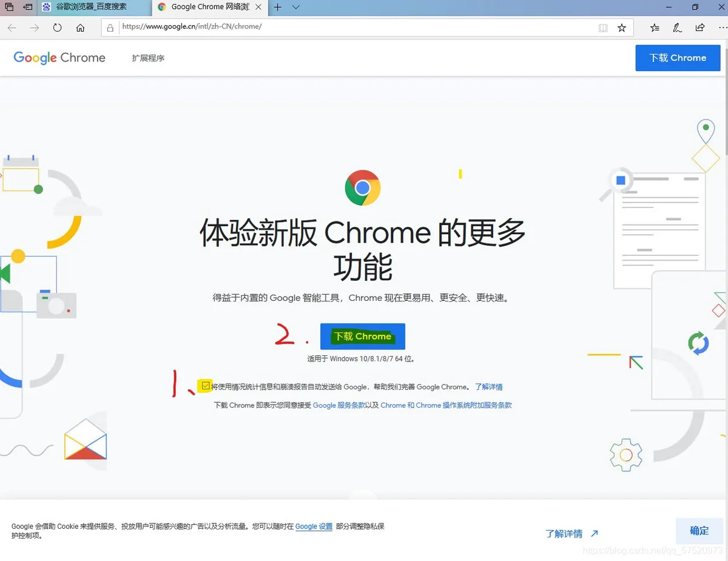The height and width of the screenshot is (561, 728).
Task: Confirm cookie notice with 确定 button
Action: point(699,531)
